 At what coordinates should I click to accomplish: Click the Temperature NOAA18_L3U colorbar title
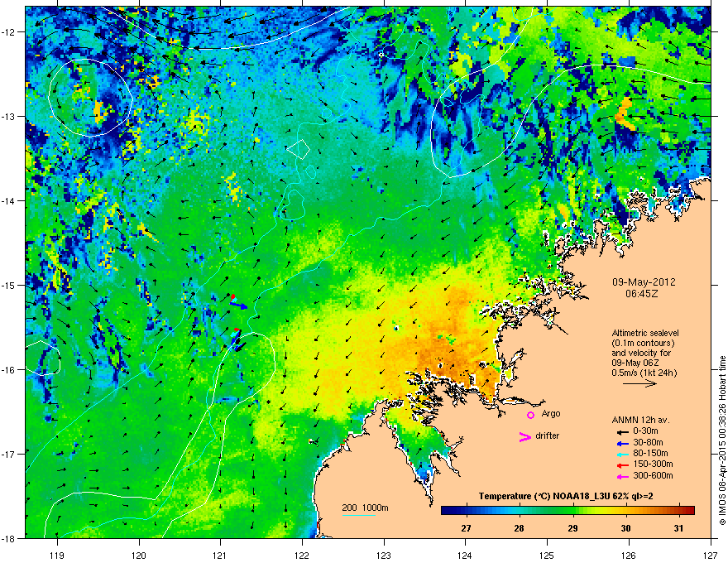tap(566, 496)
